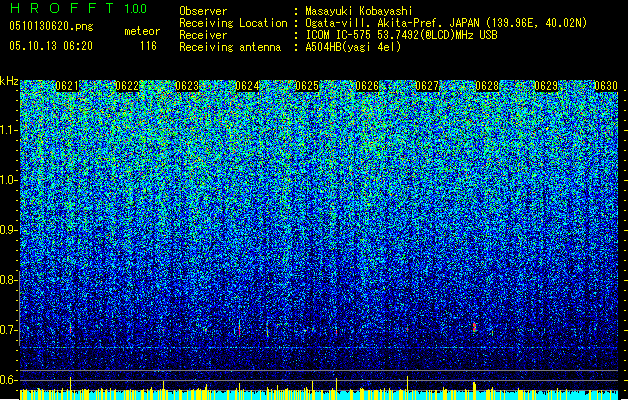Click the 0.6 kHz axis label

click(x=8, y=380)
